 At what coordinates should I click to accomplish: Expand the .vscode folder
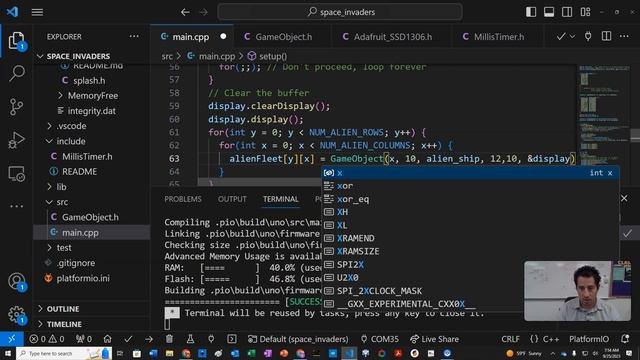click(71, 126)
